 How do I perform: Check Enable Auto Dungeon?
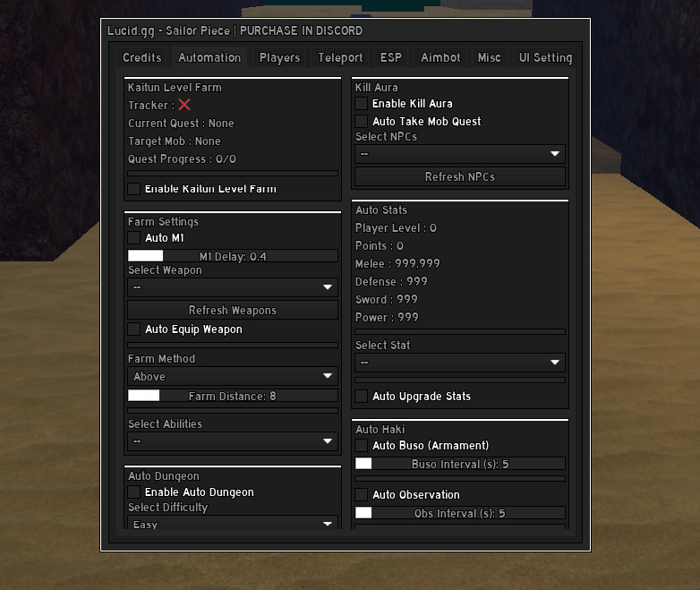(134, 492)
